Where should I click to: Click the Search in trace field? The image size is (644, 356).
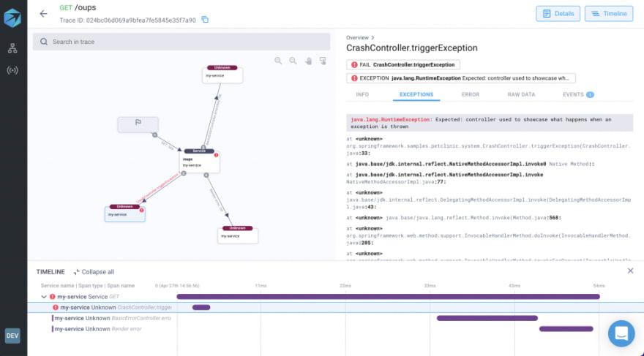pos(181,42)
